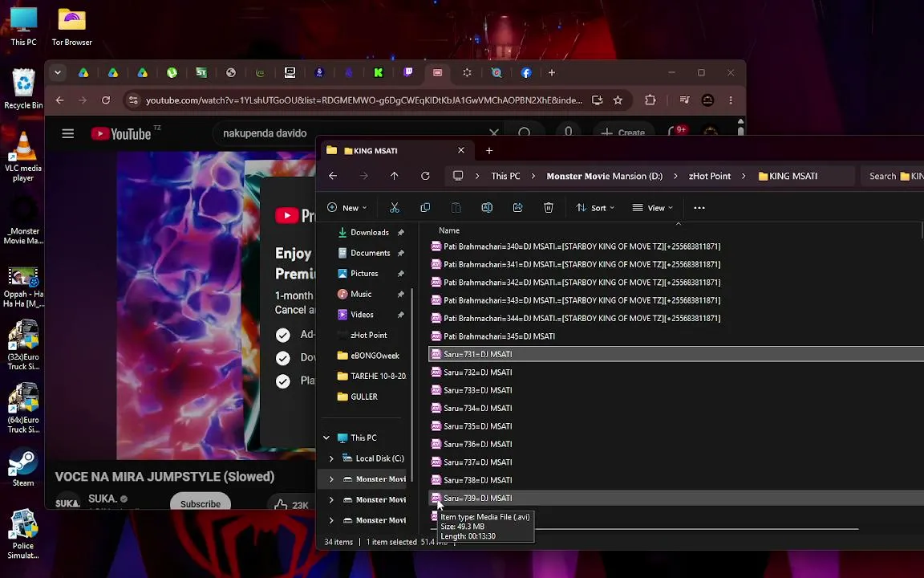Screen dimensions: 924x578
Task: Click Subscribe button for SUKA channel
Action: pyautogui.click(x=201, y=503)
